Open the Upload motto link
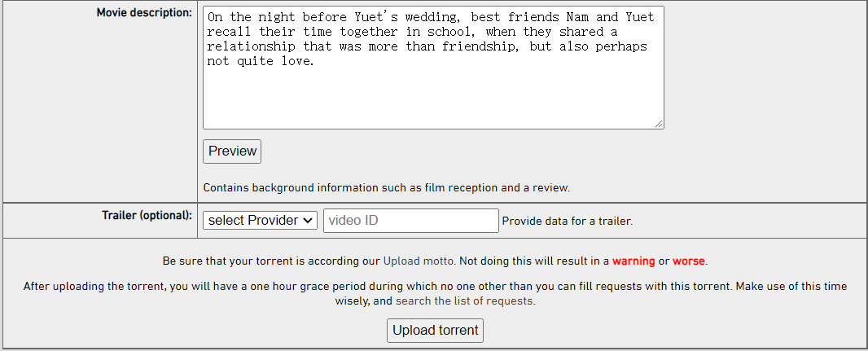Viewport: 868px width, 351px height. click(x=419, y=261)
